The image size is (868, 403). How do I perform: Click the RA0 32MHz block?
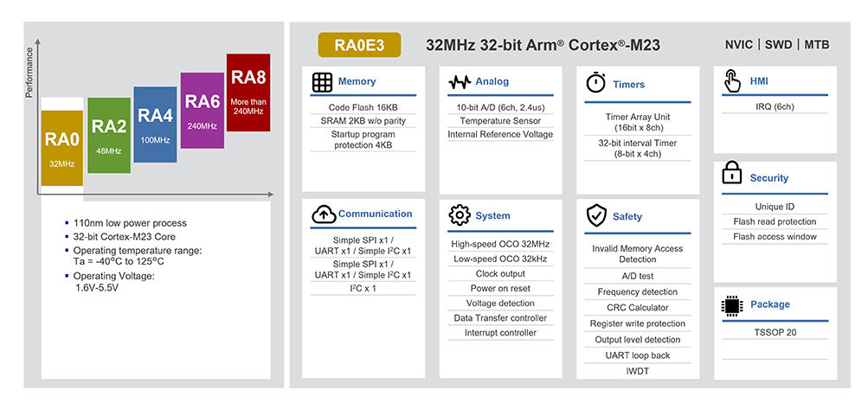point(62,148)
